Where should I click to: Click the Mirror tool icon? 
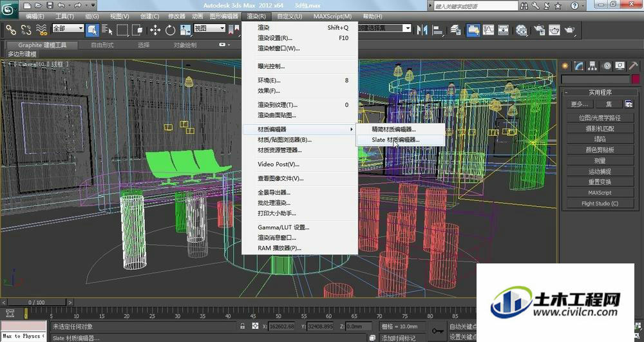[x=422, y=30]
